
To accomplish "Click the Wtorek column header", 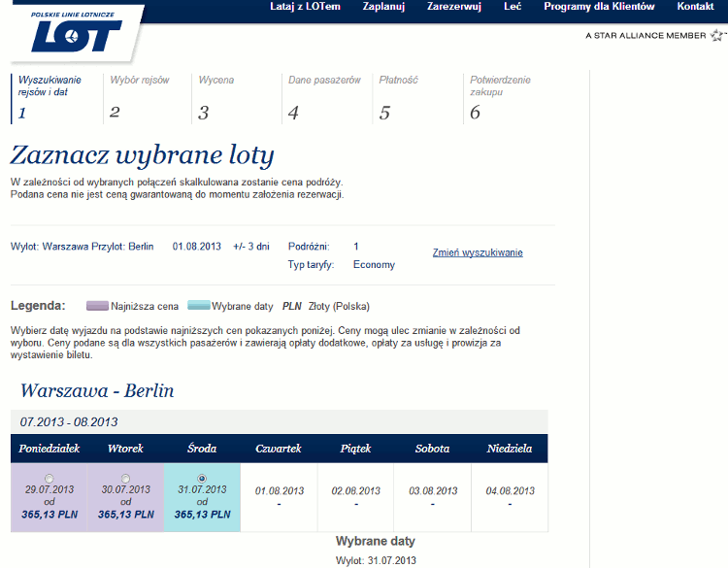I will coord(125,449).
